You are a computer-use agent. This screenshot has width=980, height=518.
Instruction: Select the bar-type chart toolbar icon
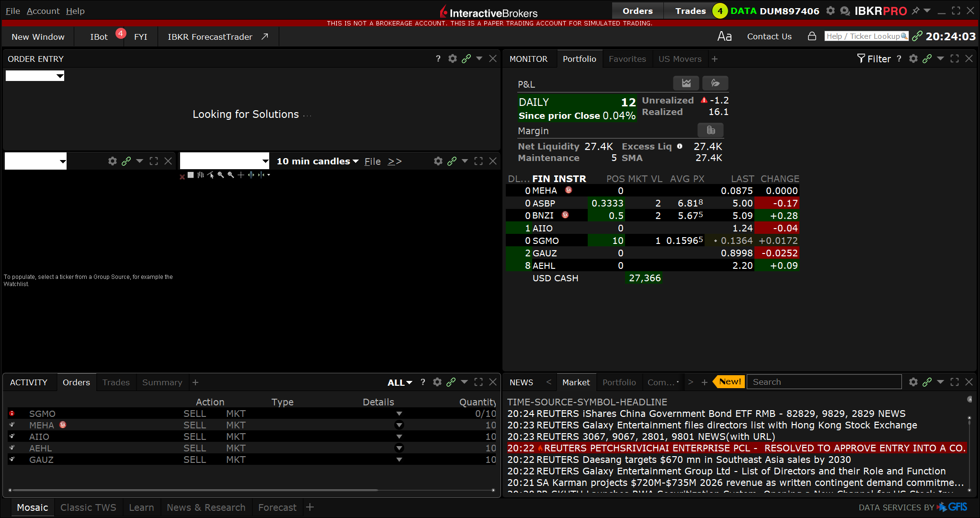click(200, 175)
